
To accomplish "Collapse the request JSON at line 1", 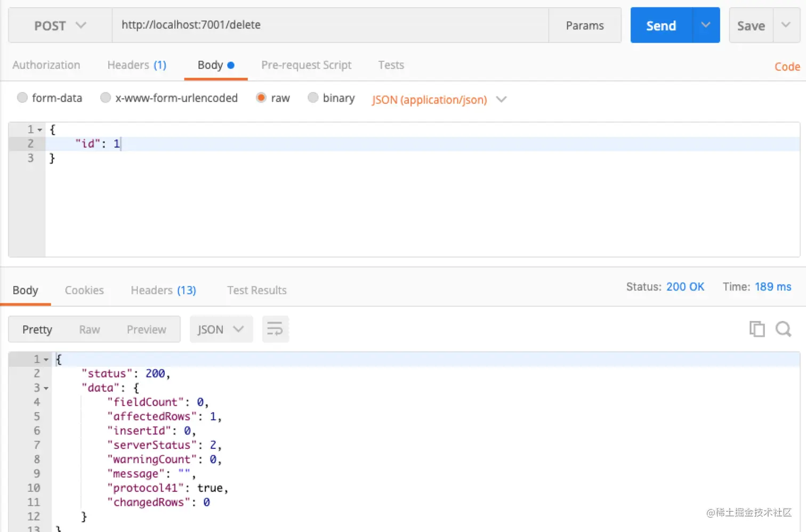I will (x=40, y=130).
